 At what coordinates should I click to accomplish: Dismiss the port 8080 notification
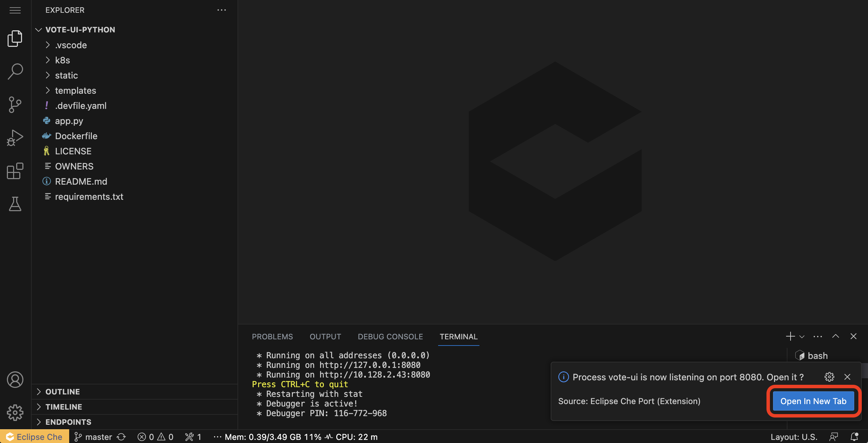pos(847,377)
